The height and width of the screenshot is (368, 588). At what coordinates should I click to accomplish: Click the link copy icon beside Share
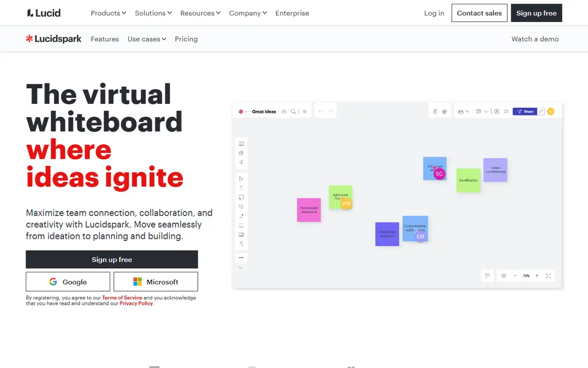click(541, 111)
